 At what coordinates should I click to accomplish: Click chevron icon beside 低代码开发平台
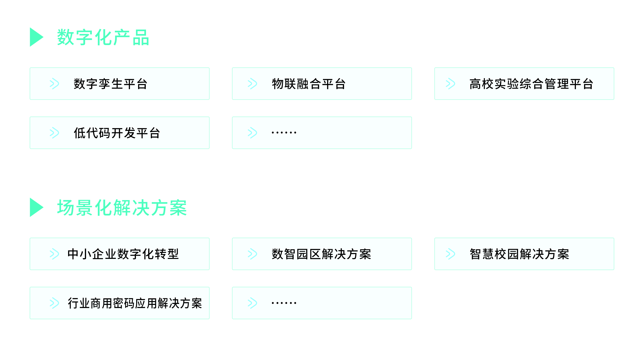click(54, 133)
